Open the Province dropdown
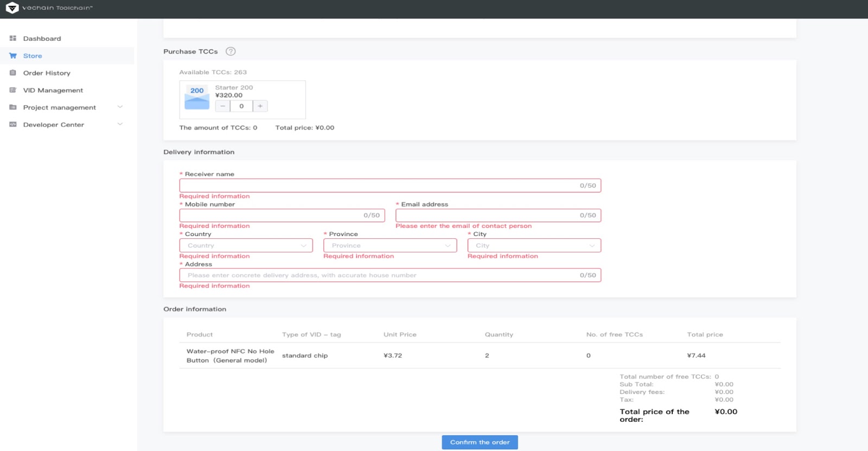868x451 pixels. [390, 245]
